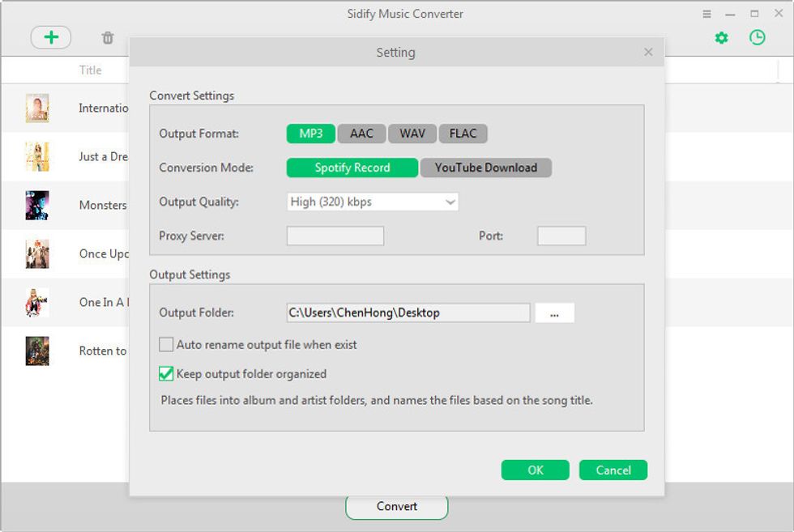The image size is (794, 532).
Task: Click the Once Upc track title
Action: click(104, 253)
